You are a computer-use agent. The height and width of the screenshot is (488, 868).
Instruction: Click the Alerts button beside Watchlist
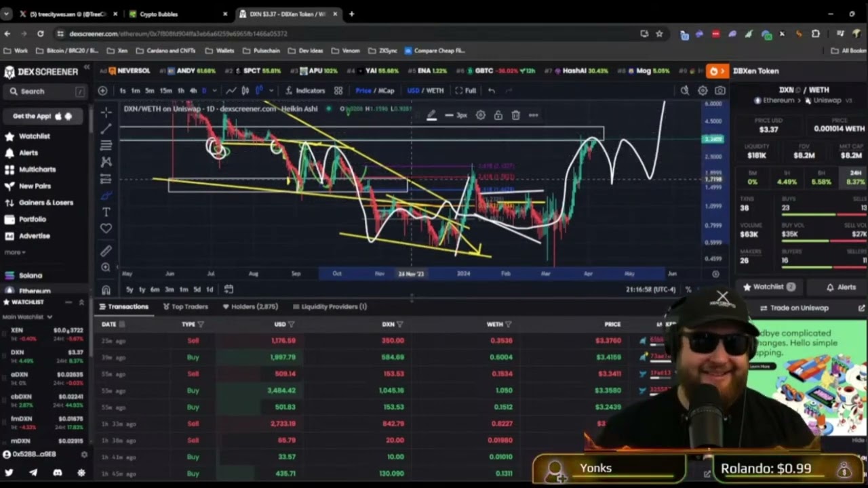841,287
